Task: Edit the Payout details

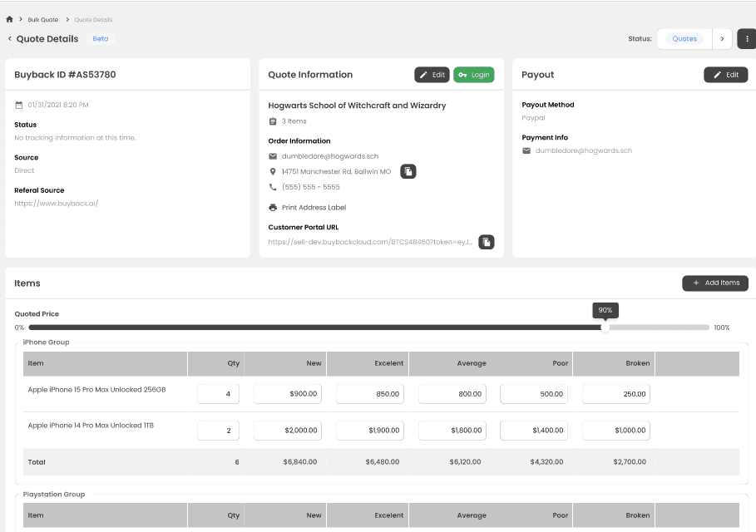Action: click(x=725, y=75)
